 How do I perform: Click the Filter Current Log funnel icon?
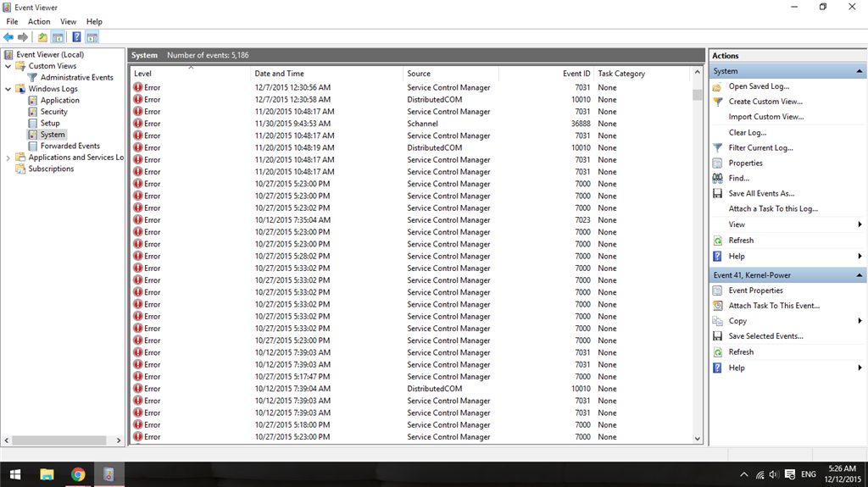point(717,147)
